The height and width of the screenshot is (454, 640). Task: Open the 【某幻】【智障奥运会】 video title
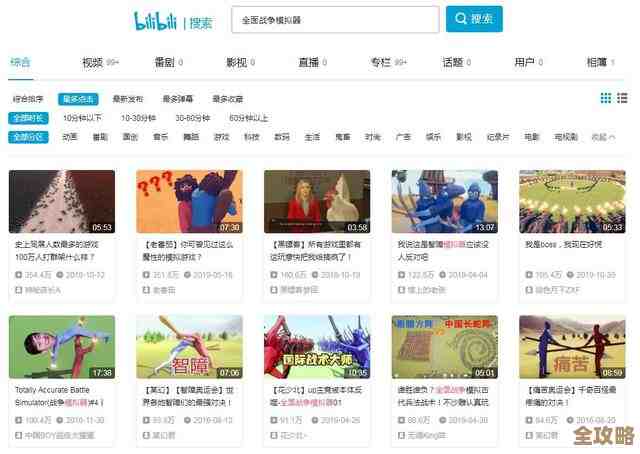[x=188, y=396]
